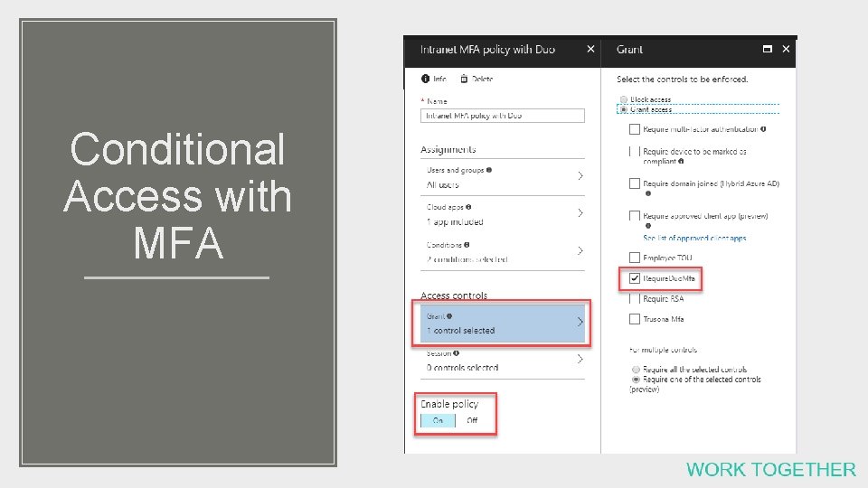This screenshot has height=488, width=868.
Task: Expand Users and groups chevron
Action: 580,176
